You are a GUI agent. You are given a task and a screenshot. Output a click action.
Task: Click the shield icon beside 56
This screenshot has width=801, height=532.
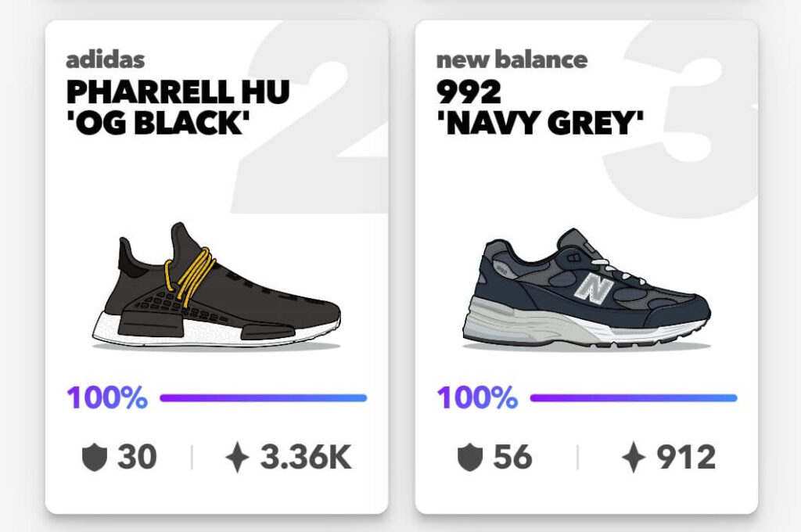(x=470, y=457)
